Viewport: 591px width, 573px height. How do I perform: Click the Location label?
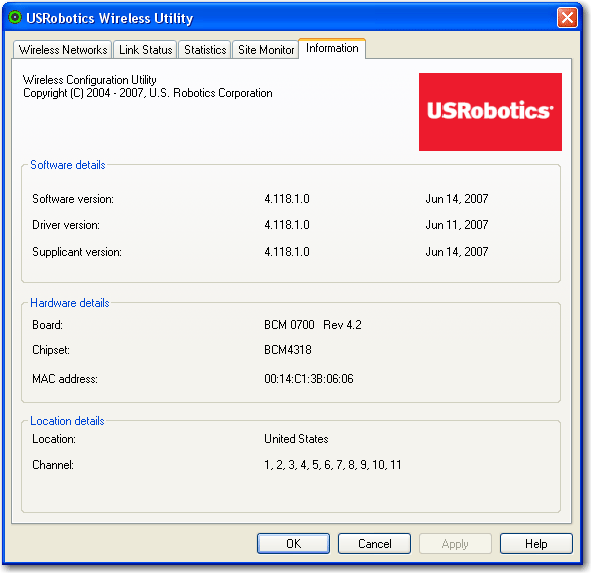[54, 439]
